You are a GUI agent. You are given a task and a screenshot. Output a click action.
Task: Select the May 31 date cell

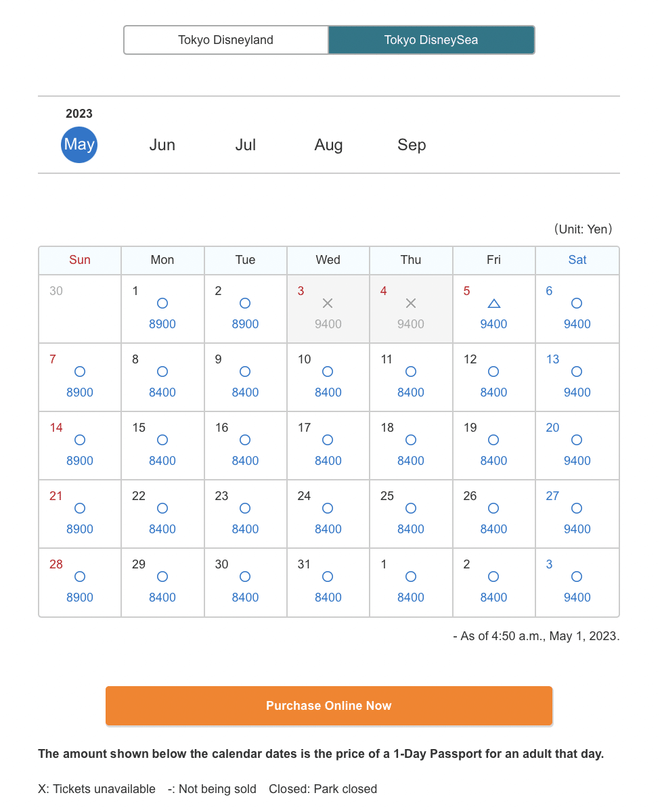tap(328, 582)
